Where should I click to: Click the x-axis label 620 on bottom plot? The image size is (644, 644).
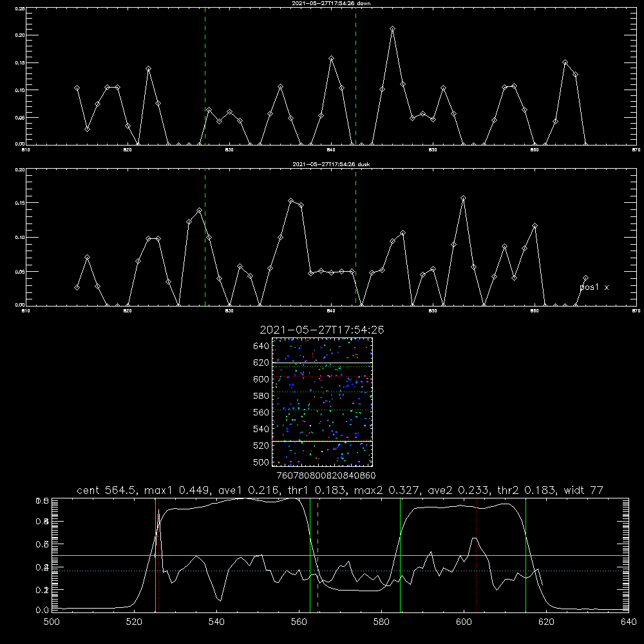546,621
